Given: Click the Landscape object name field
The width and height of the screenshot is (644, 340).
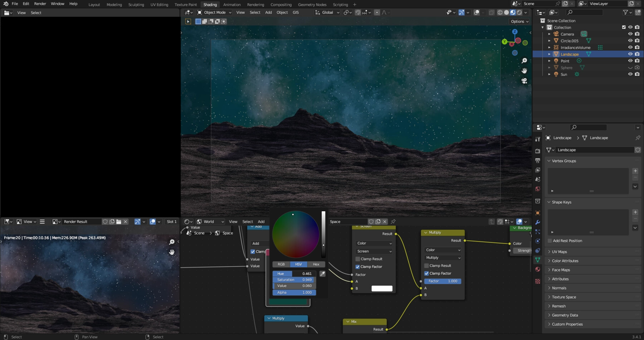Looking at the screenshot, I should [x=594, y=150].
